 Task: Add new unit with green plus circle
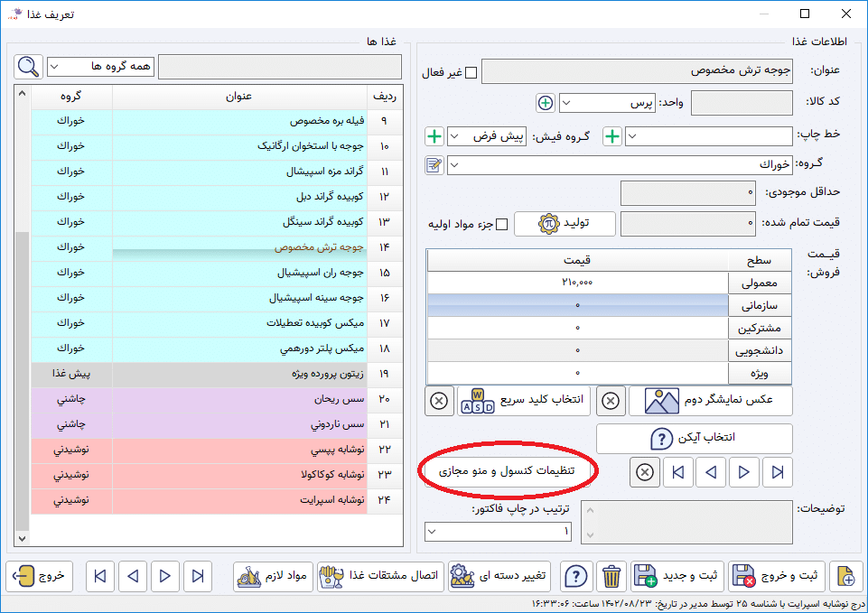tap(546, 103)
